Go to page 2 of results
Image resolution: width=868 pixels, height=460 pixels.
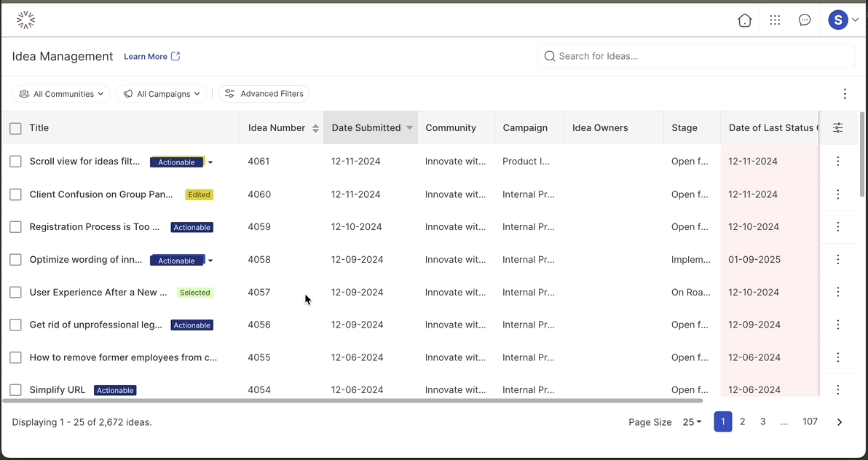point(742,421)
